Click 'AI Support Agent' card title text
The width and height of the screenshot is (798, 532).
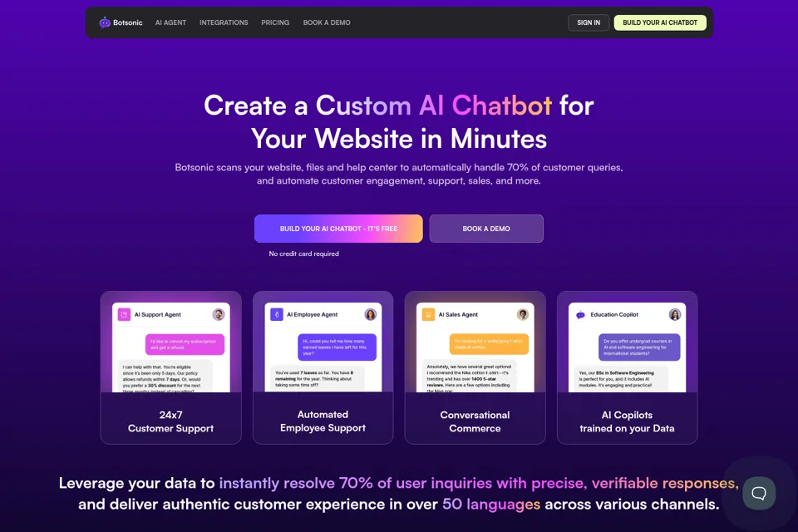(x=157, y=314)
